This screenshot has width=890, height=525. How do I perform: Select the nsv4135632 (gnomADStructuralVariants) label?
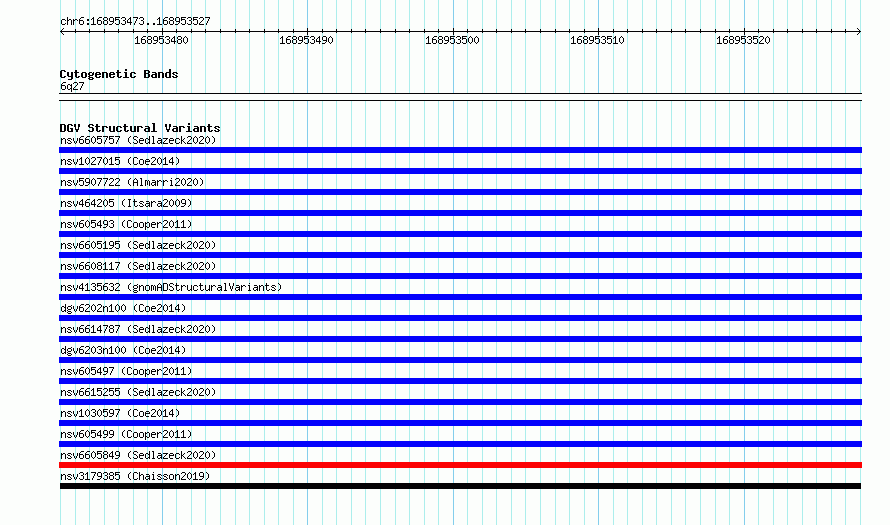pos(171,287)
